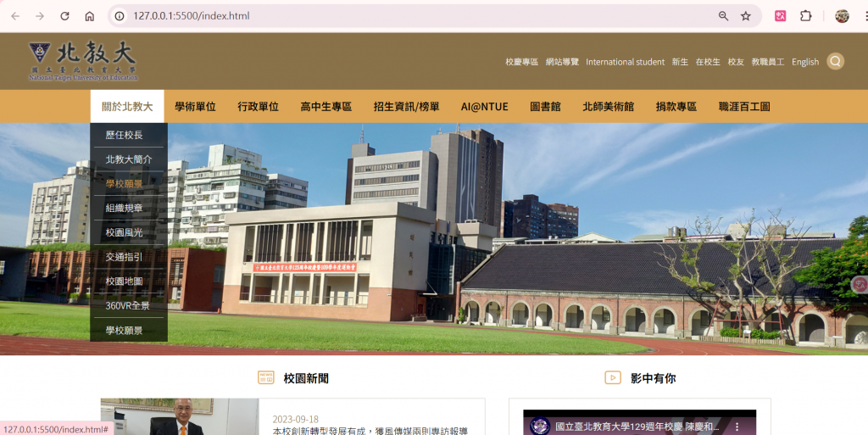Bookmark this page with the star icon
The image size is (868, 435).
(x=746, y=16)
